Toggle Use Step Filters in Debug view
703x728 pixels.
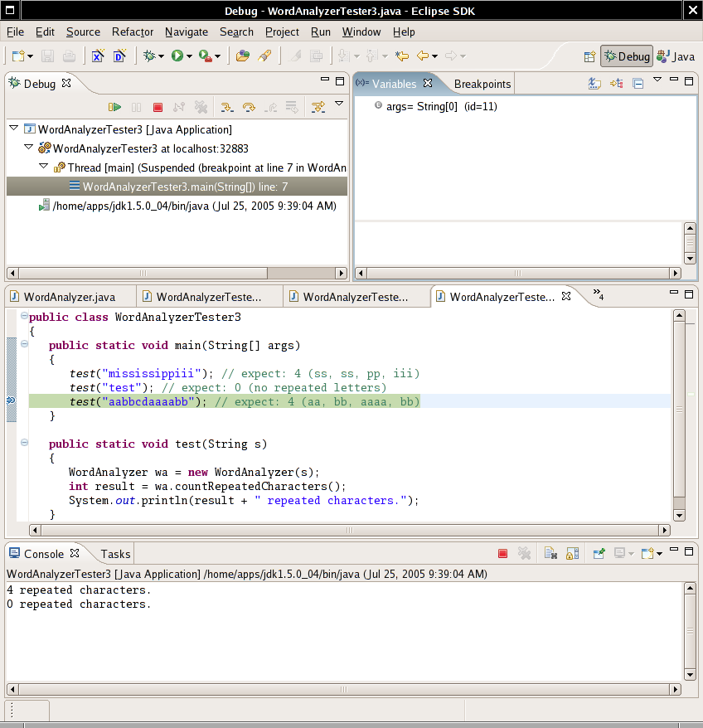click(x=318, y=107)
